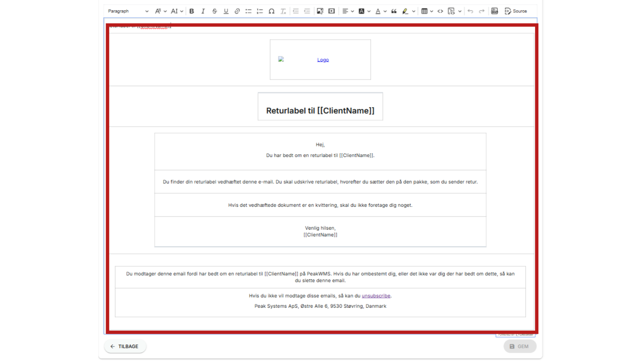Image resolution: width=644 pixels, height=362 pixels.
Task: Click the decrease indent icon
Action: [296, 11]
